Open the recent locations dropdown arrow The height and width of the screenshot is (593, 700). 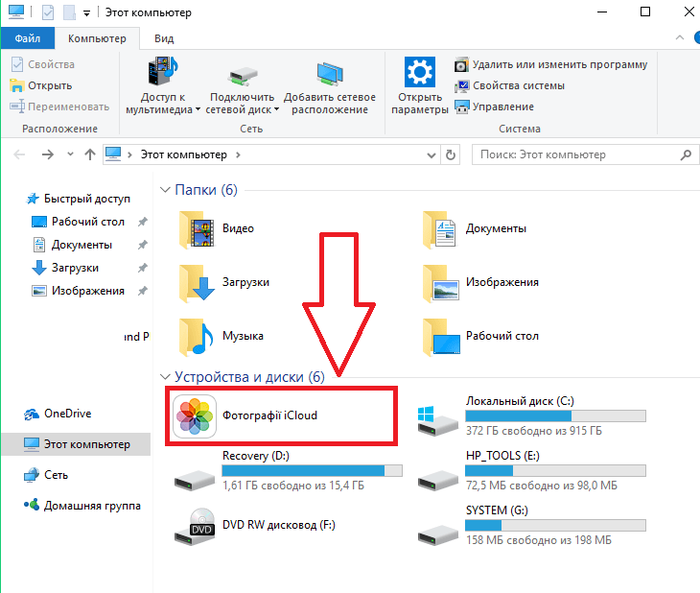click(x=70, y=154)
